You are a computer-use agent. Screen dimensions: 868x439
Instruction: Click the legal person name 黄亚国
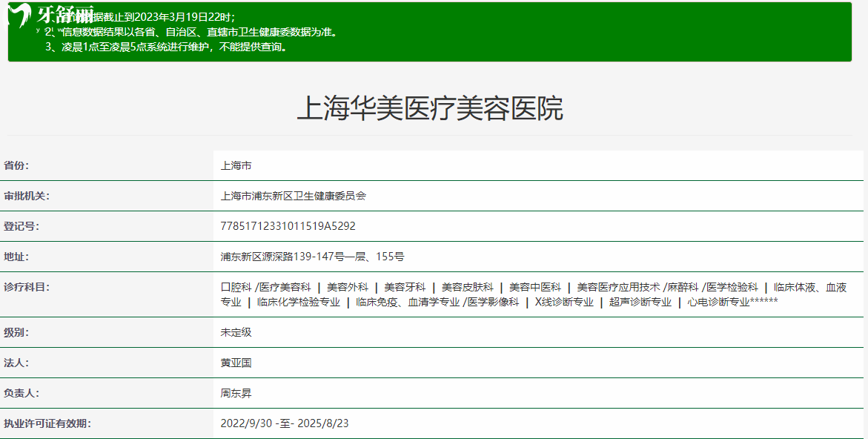pos(236,363)
